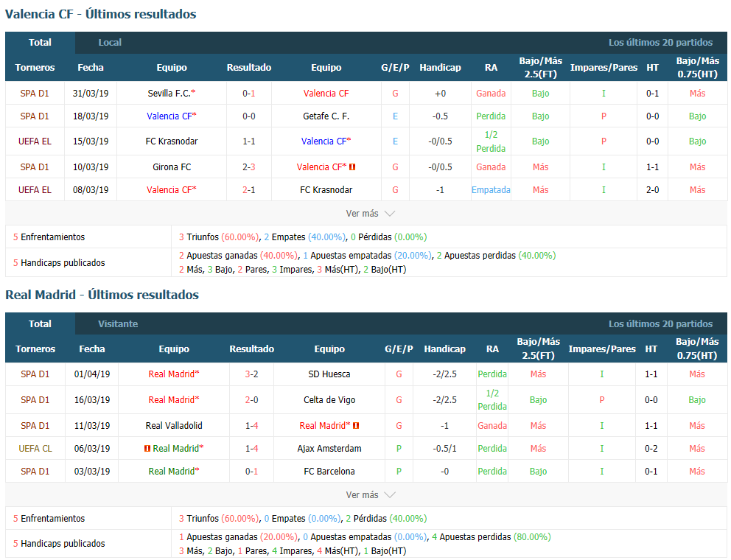Expand 'Ver más' under the Valencia CF results

click(370, 214)
